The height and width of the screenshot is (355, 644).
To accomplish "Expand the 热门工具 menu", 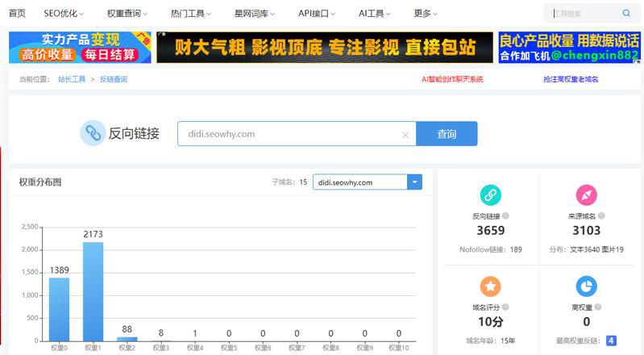I will (x=190, y=14).
